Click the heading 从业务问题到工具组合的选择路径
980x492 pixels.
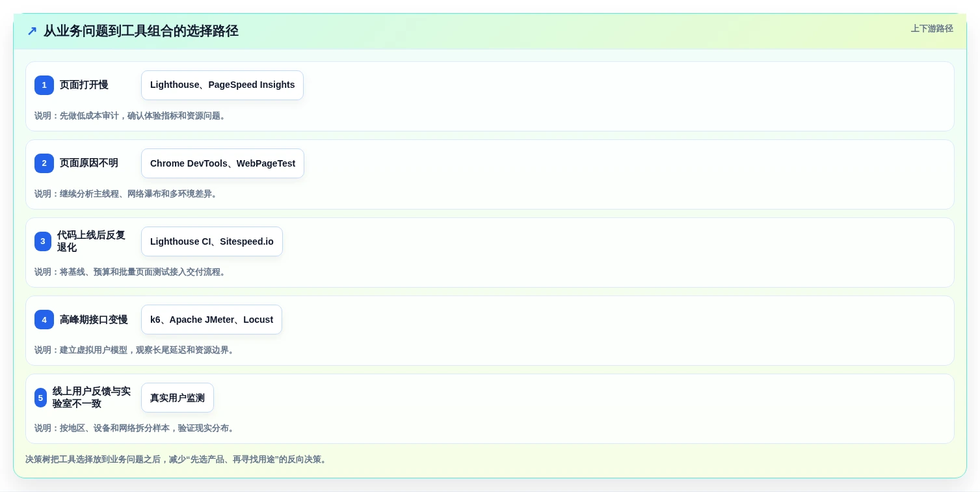pos(141,31)
